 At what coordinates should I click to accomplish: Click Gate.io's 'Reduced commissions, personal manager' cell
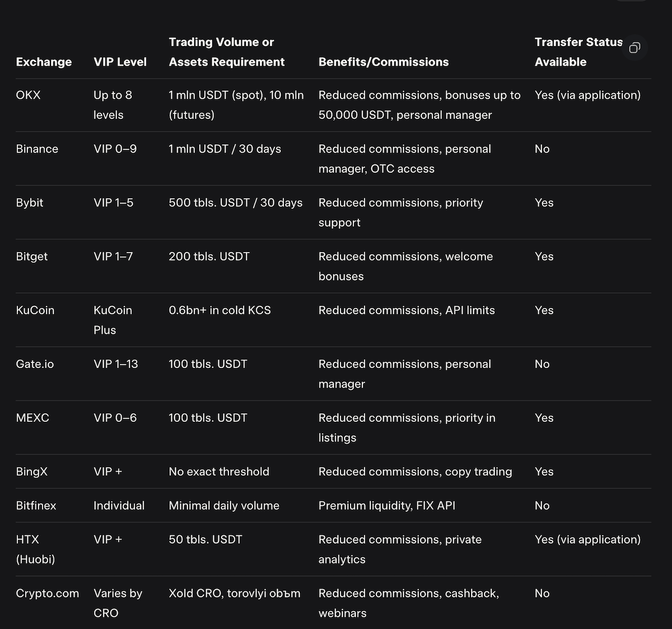405,374
